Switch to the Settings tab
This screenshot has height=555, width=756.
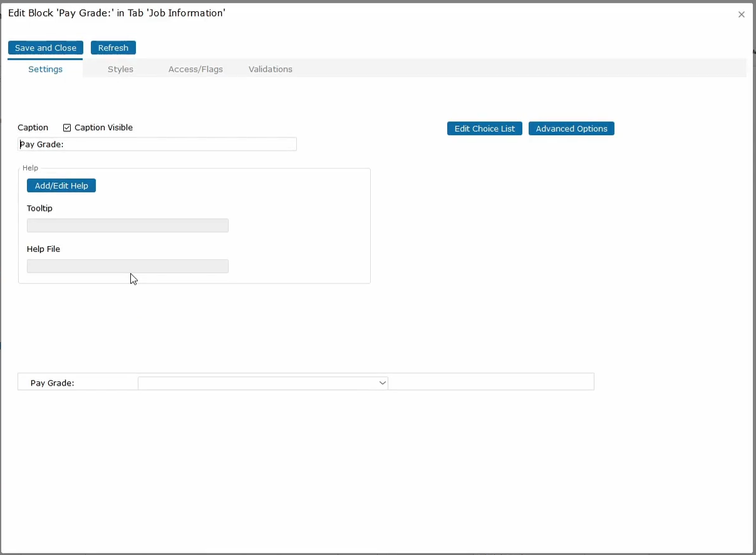(x=45, y=70)
